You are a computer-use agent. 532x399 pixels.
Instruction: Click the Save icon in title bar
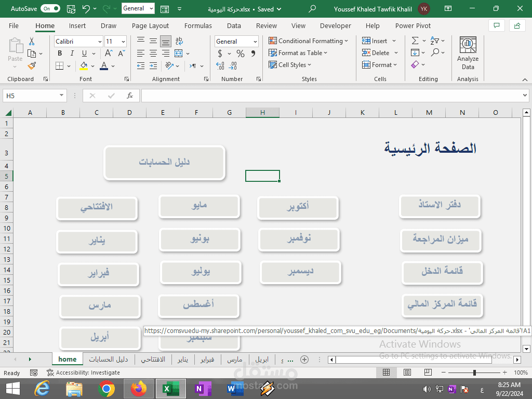[71, 9]
